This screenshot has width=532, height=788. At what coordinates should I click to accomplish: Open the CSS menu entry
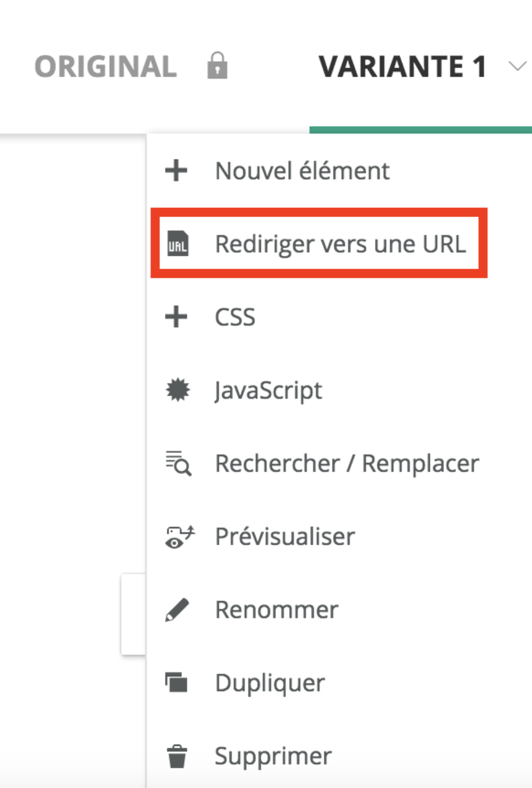tap(235, 317)
